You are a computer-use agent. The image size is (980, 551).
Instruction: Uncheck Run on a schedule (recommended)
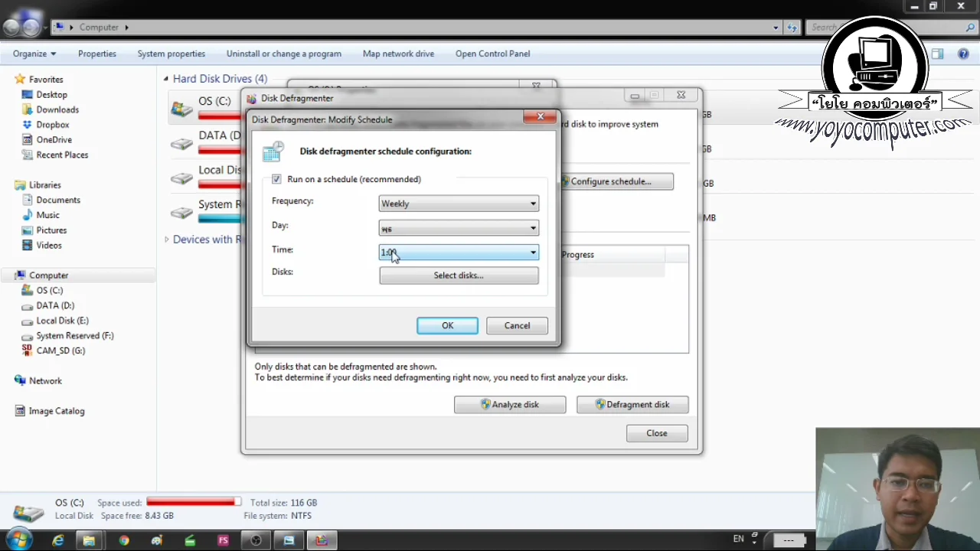click(x=276, y=178)
